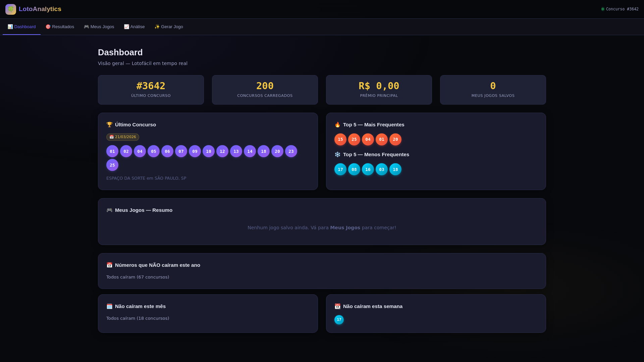Click 'Todos caíram (67 concursos)' text
Viewport: 644px width, 362px height.
138,277
